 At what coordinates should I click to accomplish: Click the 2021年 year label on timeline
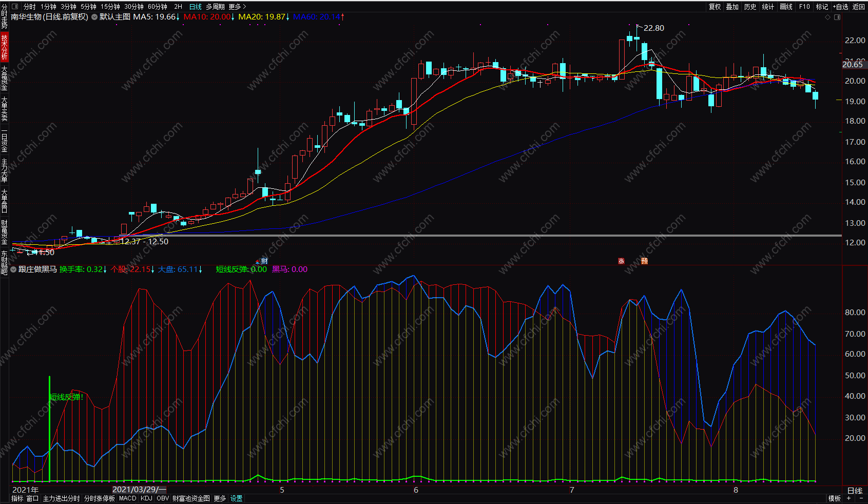[x=25, y=490]
